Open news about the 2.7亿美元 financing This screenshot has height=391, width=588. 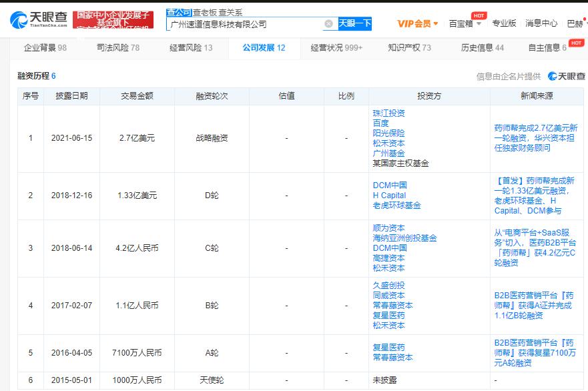point(535,138)
